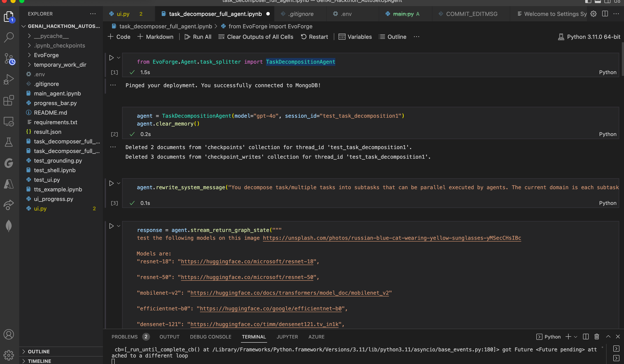
Task: Expand the EvoForge folder
Action: [x=46, y=55]
